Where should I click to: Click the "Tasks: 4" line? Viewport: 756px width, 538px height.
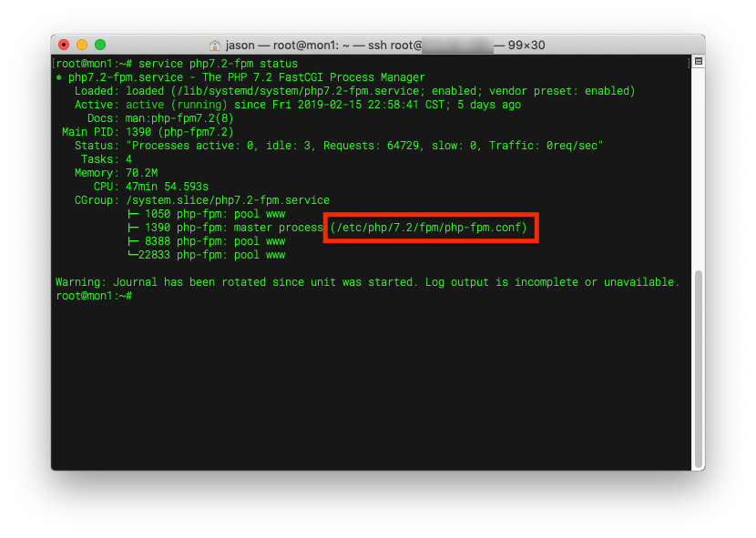(106, 159)
